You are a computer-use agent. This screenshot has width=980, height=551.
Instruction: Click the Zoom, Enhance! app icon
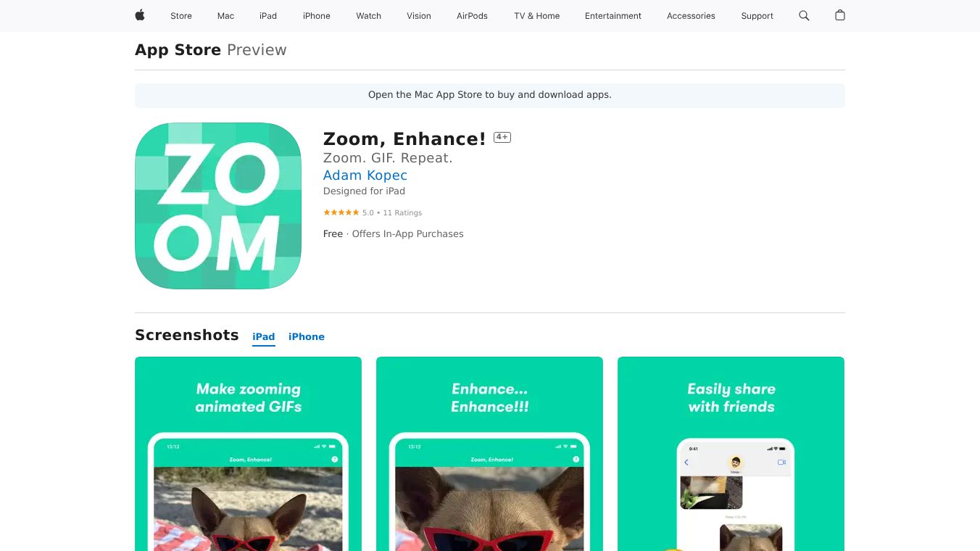[x=218, y=206]
